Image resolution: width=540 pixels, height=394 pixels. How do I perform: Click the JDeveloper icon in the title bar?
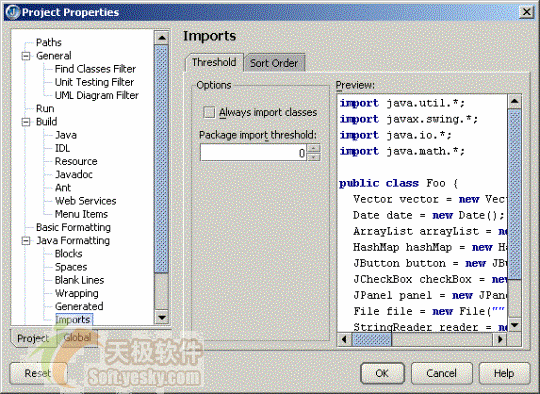pos(13,12)
